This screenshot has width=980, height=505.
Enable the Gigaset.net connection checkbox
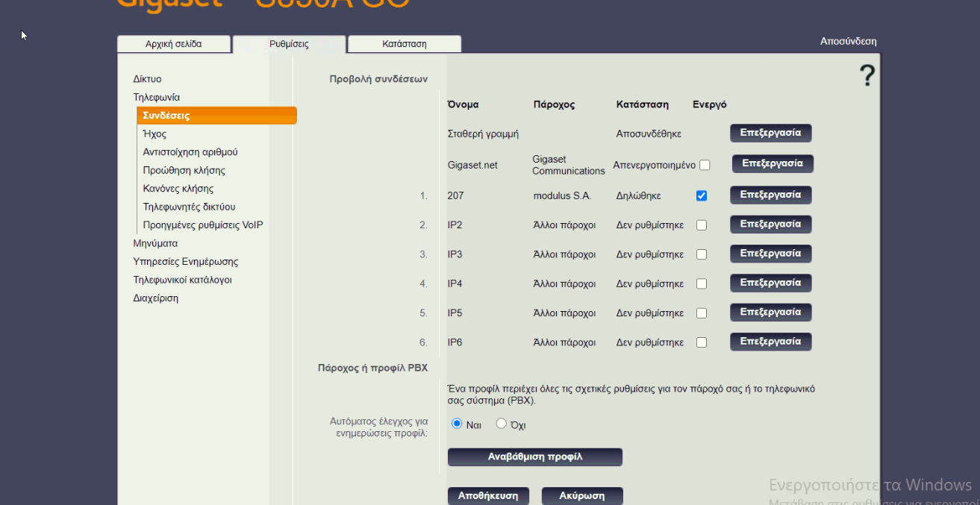[x=705, y=165]
